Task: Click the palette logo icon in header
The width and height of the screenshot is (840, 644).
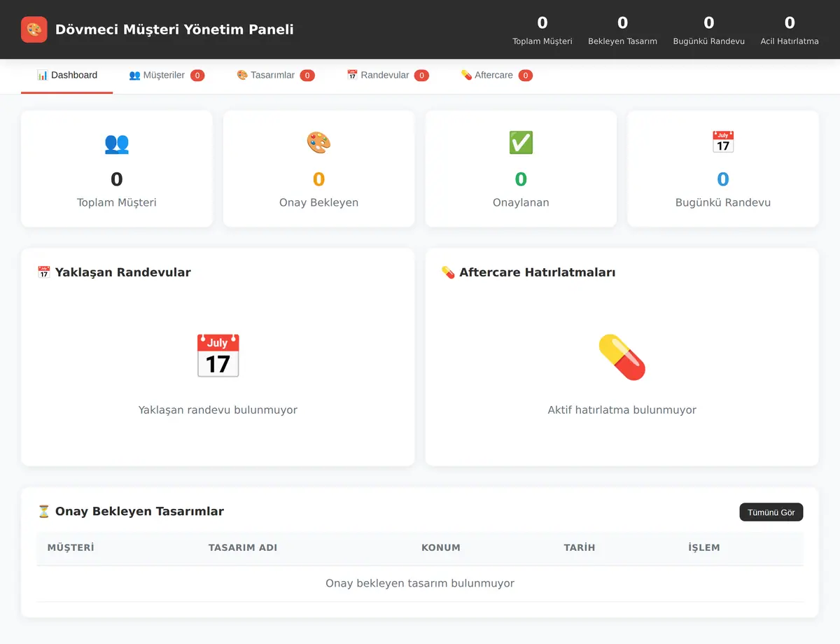Action: pos(34,29)
